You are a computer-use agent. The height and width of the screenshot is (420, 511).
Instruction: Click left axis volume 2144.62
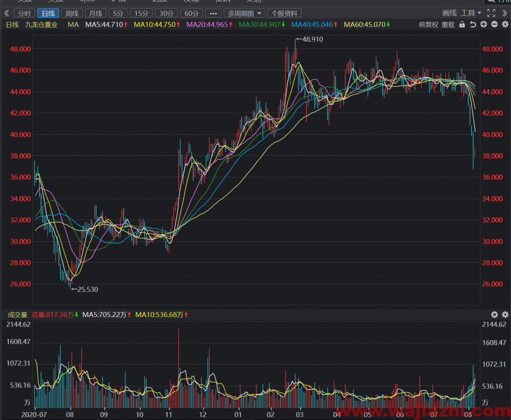[18, 325]
